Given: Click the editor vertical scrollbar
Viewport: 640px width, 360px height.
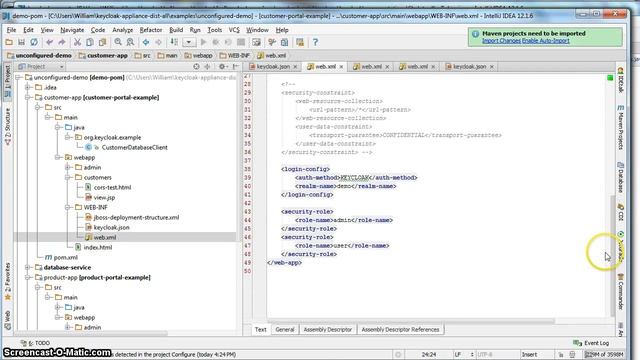Looking at the screenshot, I should tap(612, 255).
